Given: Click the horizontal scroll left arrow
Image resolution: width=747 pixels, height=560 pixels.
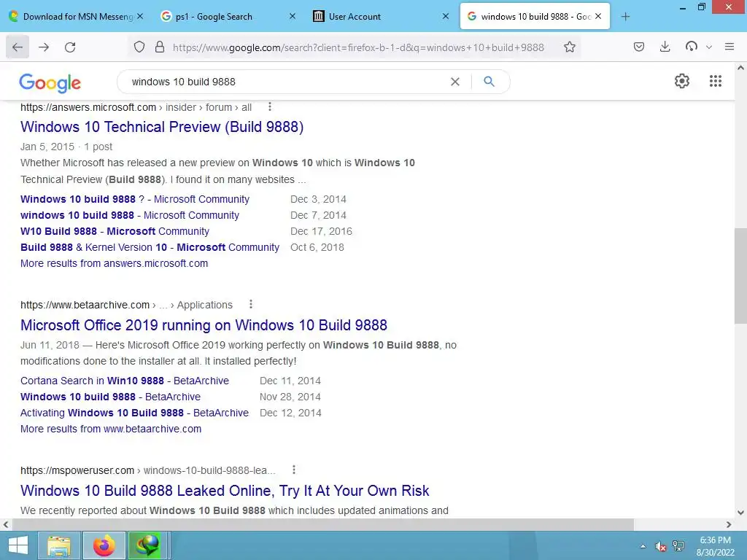Looking at the screenshot, I should click(6, 525).
